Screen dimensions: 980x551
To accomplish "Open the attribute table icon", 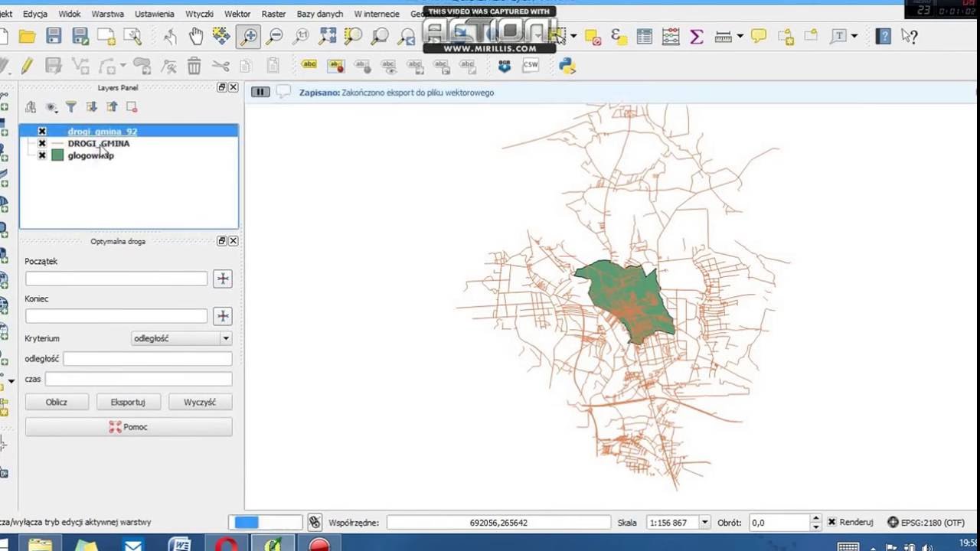I will coord(645,36).
